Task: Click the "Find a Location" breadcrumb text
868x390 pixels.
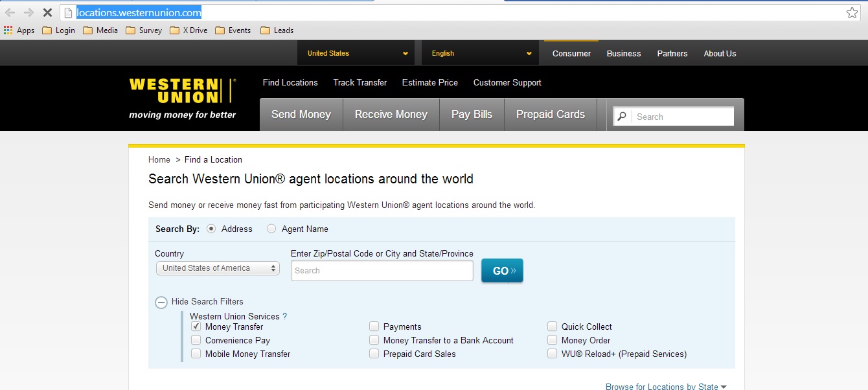Action: 213,159
